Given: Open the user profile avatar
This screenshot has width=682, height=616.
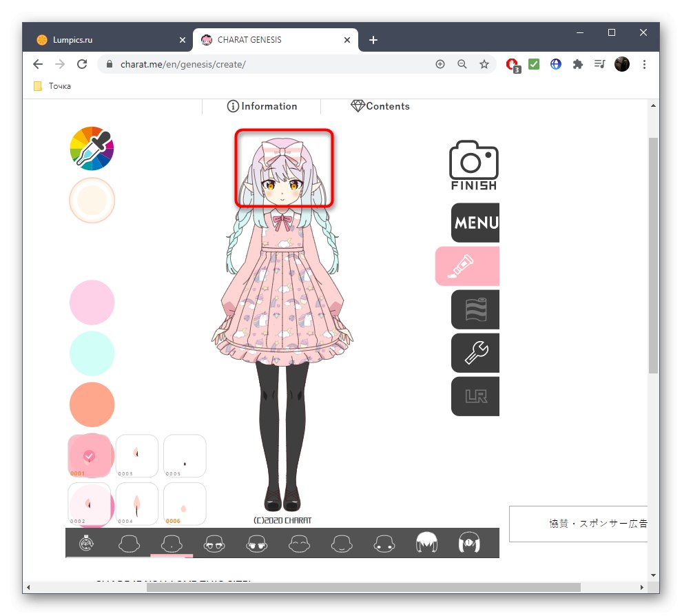Looking at the screenshot, I should coord(622,64).
